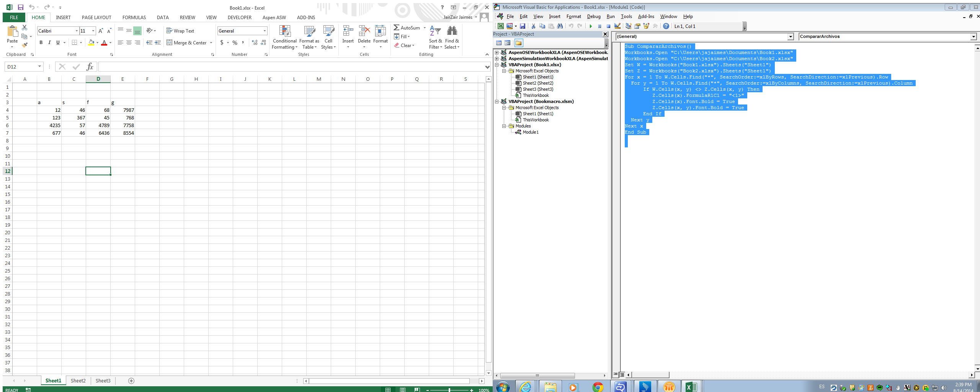Toggle Bold formatting in Excel ribbon

tap(41, 42)
